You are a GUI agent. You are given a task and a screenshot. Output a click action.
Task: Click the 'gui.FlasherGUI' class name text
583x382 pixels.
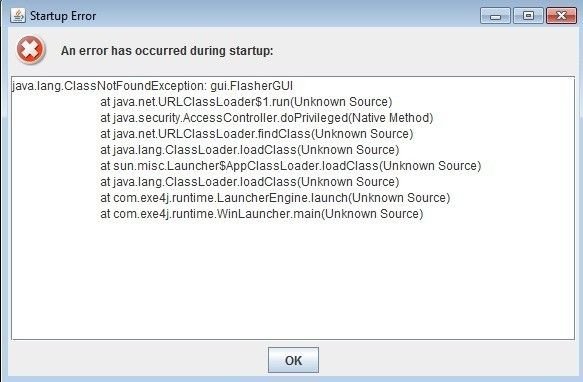pos(252,86)
